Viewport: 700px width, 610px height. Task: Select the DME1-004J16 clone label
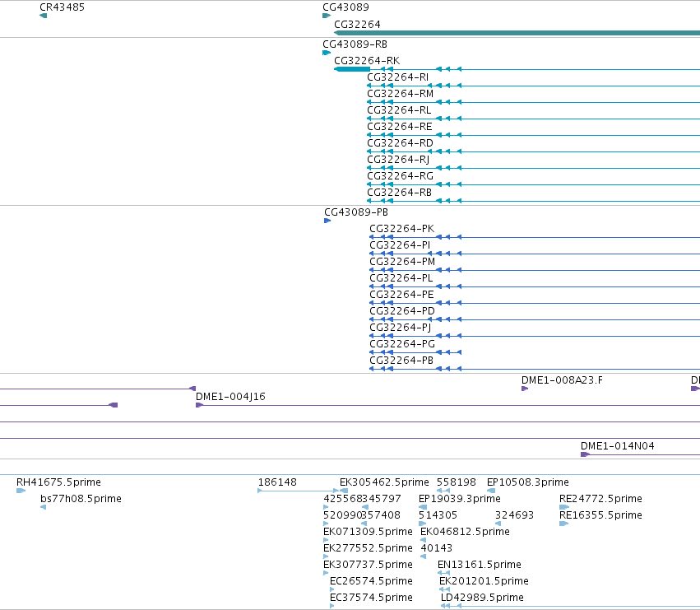[231, 397]
